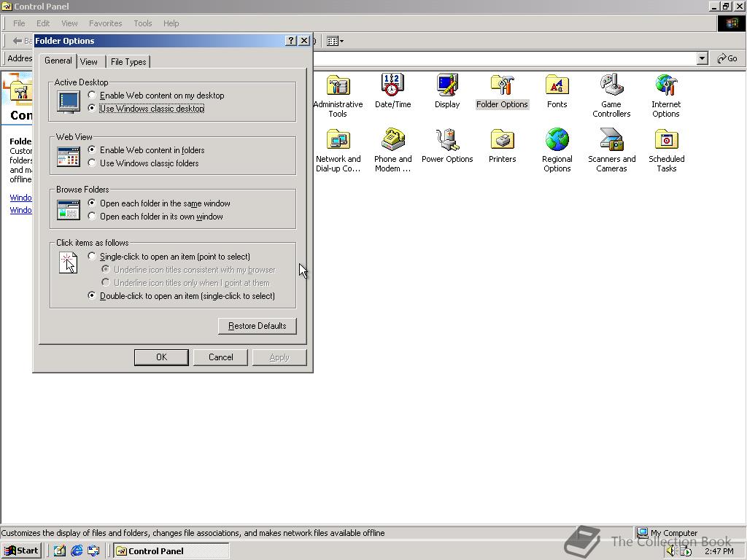Select the Folder Options icon in Control Panel
747x560 pixels.
[502, 86]
